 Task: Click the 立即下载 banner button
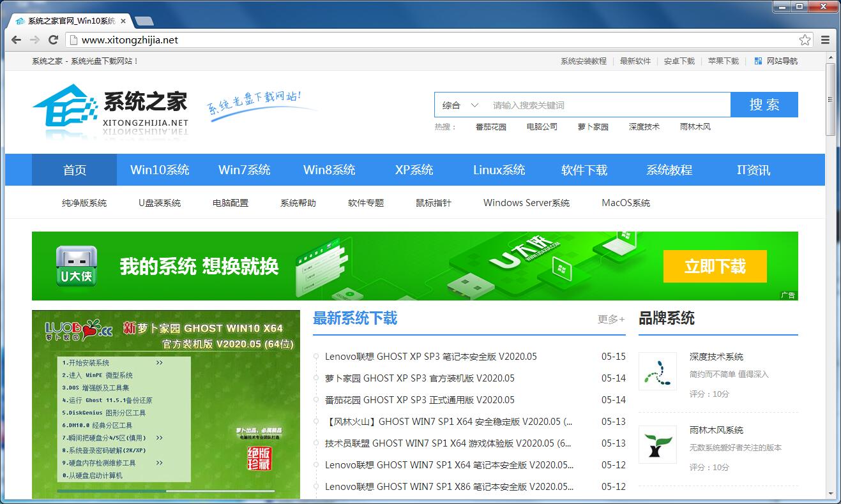point(715,266)
